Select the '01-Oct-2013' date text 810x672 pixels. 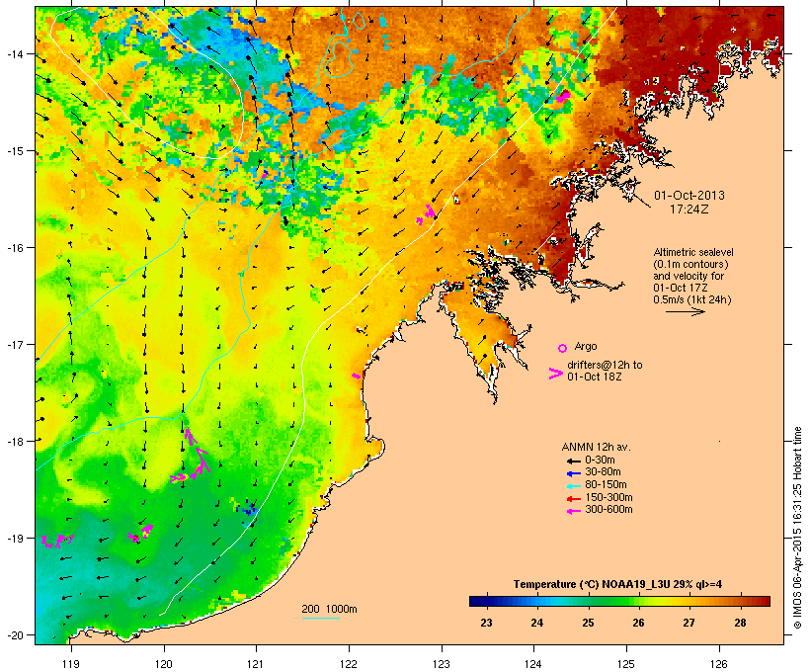(x=689, y=196)
